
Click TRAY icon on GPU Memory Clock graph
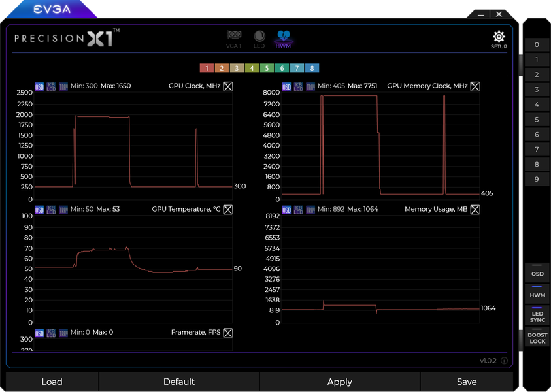pos(310,86)
